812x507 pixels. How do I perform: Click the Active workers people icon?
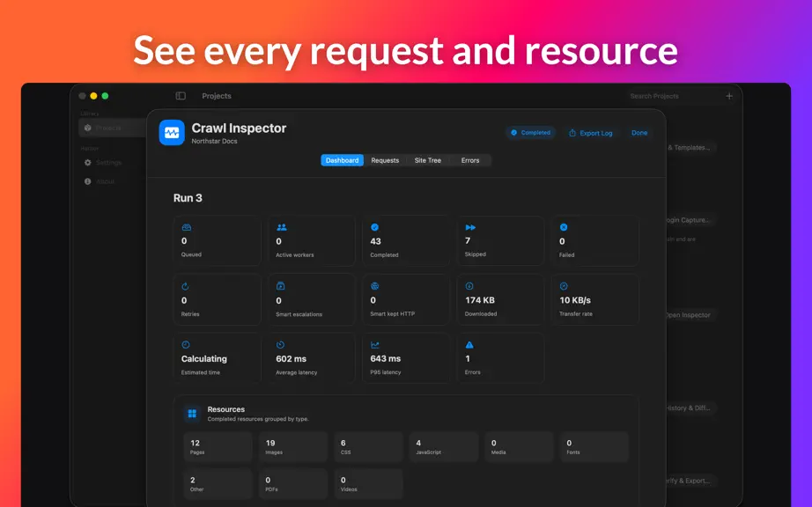click(282, 227)
